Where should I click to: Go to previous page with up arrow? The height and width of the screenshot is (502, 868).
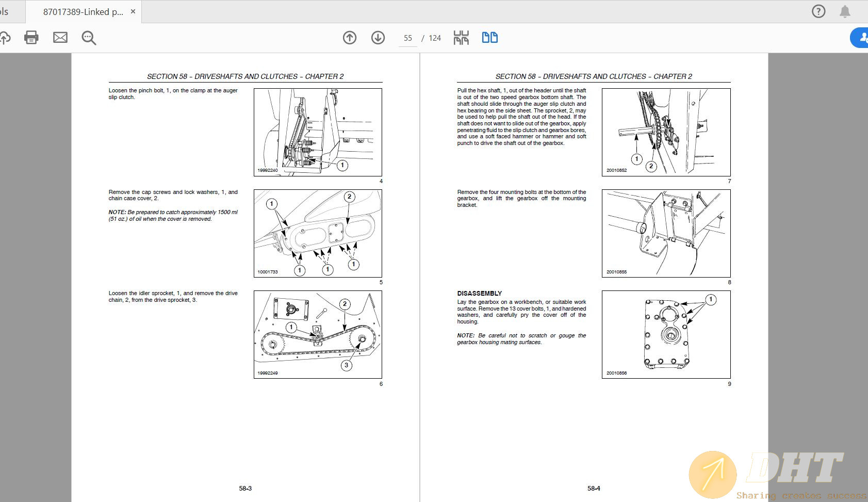(350, 38)
